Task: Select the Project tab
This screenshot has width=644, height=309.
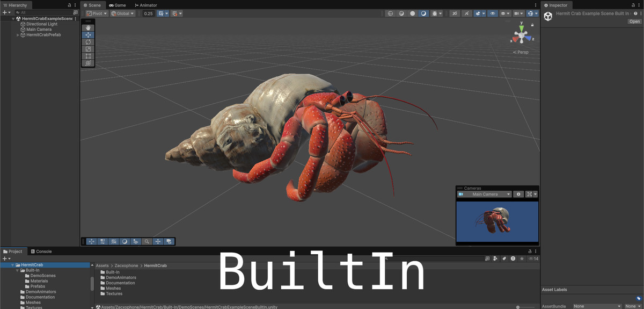Action: 13,251
